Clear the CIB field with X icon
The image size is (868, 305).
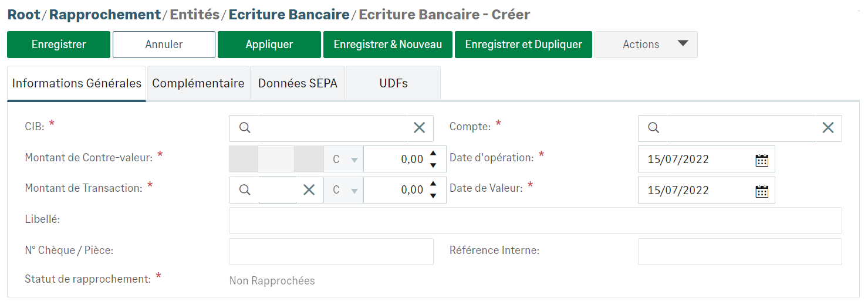pyautogui.click(x=419, y=128)
